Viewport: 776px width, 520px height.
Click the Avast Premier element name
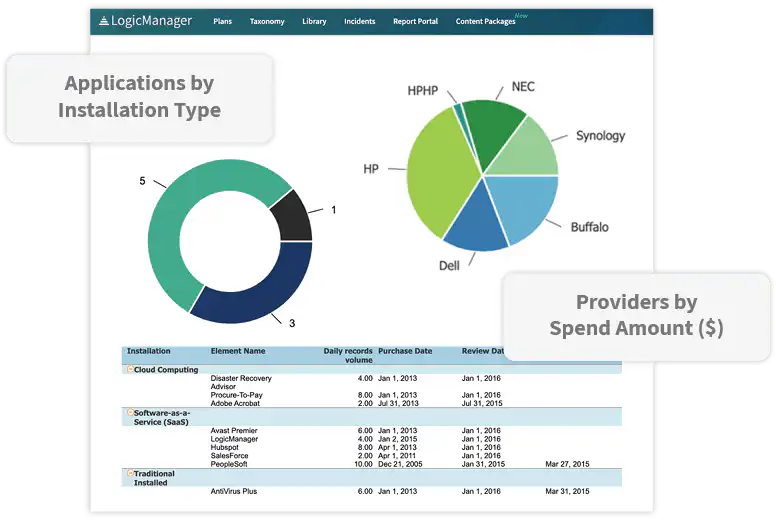(234, 430)
